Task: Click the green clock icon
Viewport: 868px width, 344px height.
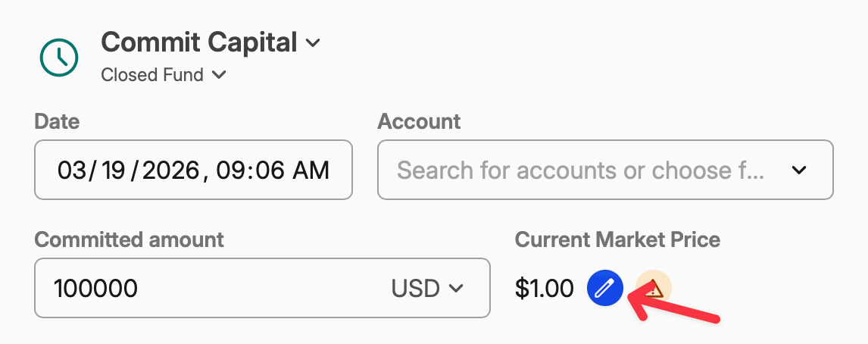Action: pyautogui.click(x=58, y=57)
